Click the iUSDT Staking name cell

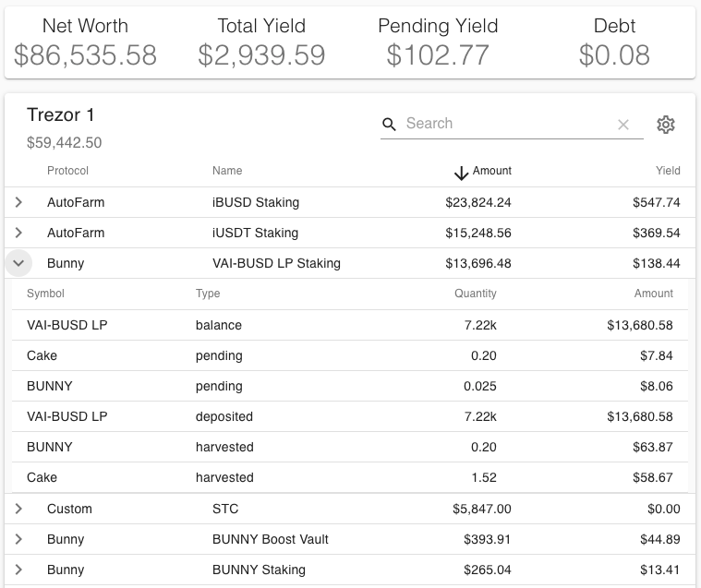point(255,233)
